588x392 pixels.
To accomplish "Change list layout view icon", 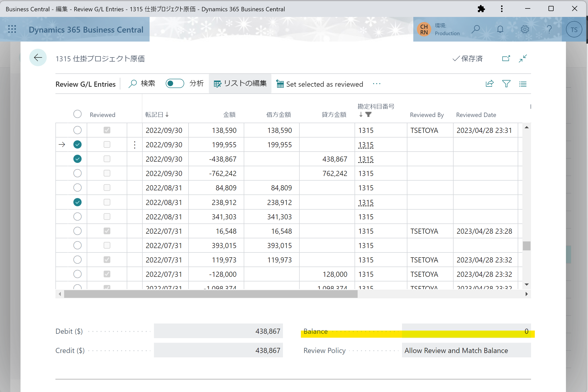I will point(523,84).
